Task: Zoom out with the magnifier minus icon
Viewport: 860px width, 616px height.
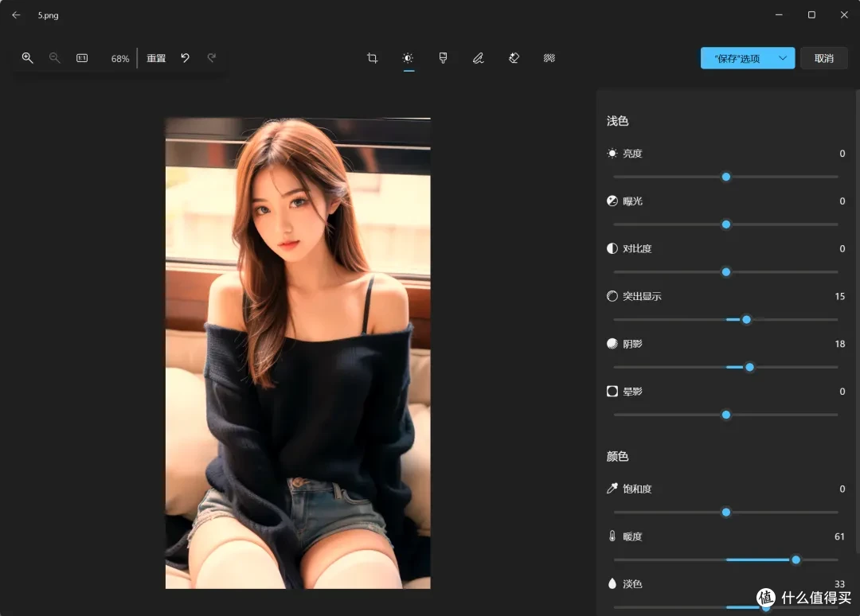Action: [x=54, y=58]
